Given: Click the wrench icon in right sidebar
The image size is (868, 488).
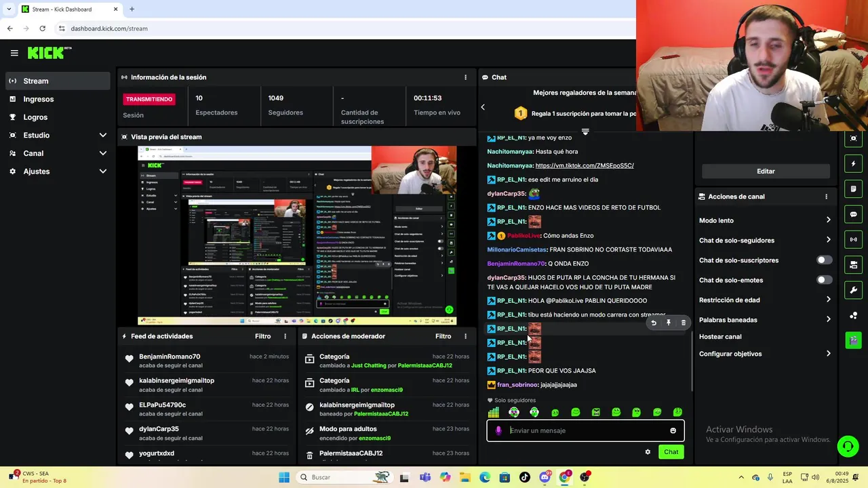Looking at the screenshot, I should click(853, 290).
